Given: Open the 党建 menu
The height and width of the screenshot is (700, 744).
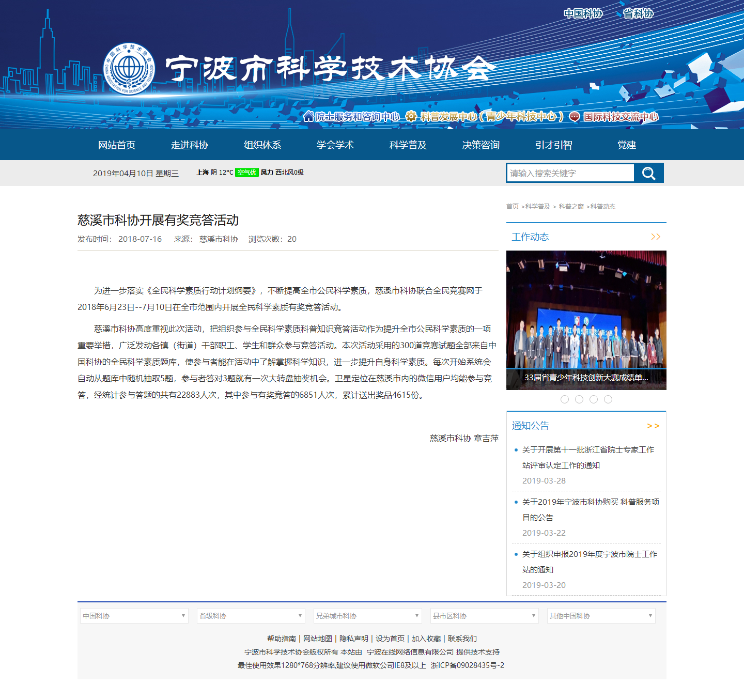Looking at the screenshot, I should point(627,145).
